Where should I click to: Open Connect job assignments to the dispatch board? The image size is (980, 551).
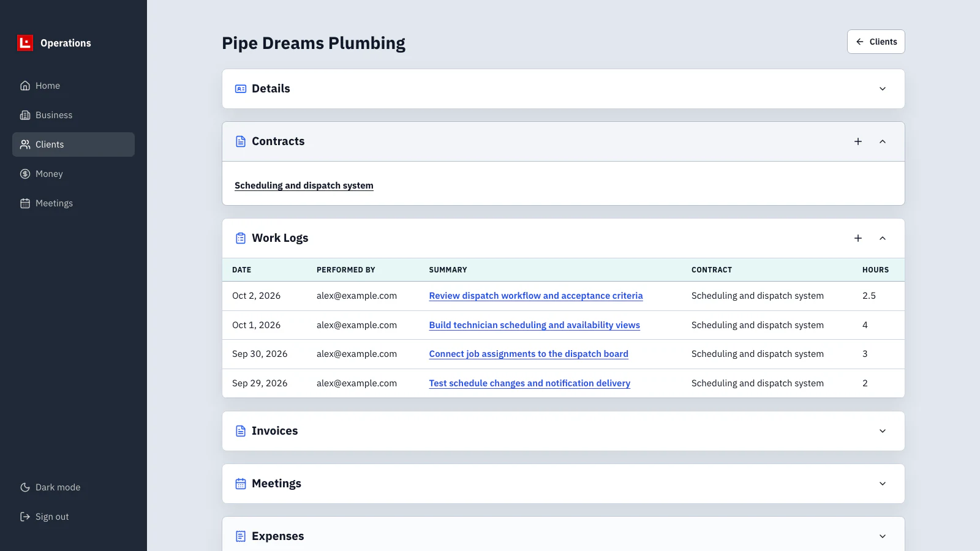529,354
